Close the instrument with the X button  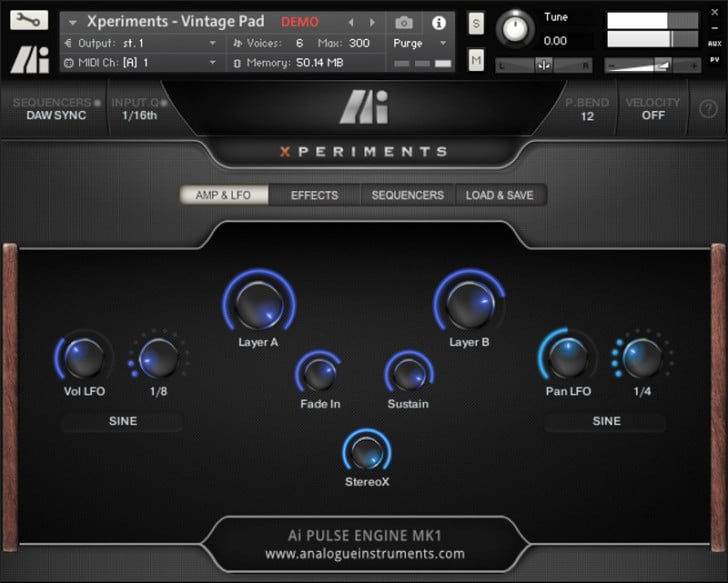(x=715, y=13)
